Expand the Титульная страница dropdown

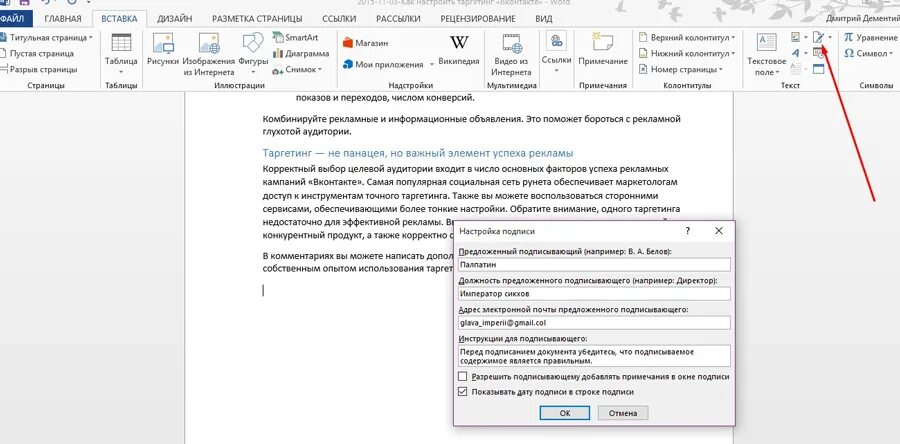[91, 37]
